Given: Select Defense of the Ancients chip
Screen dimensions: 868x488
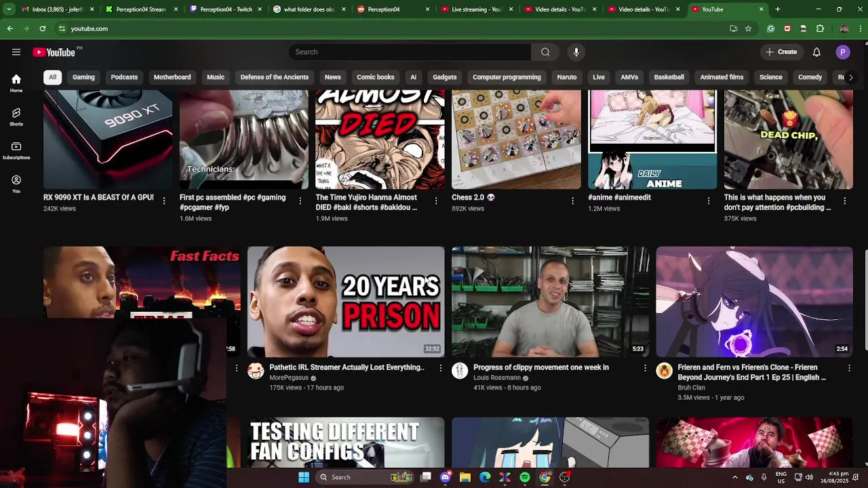Looking at the screenshot, I should (x=275, y=77).
